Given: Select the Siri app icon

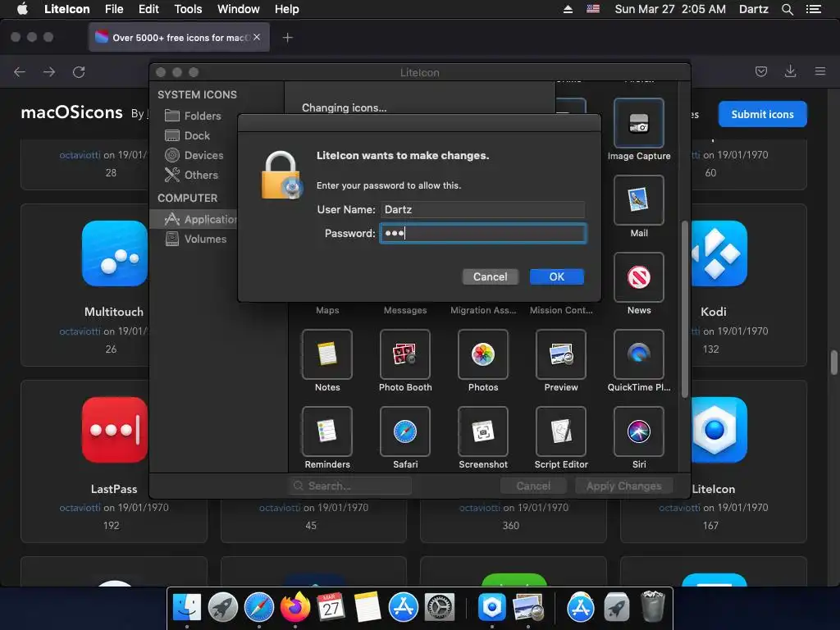Looking at the screenshot, I should (638, 431).
